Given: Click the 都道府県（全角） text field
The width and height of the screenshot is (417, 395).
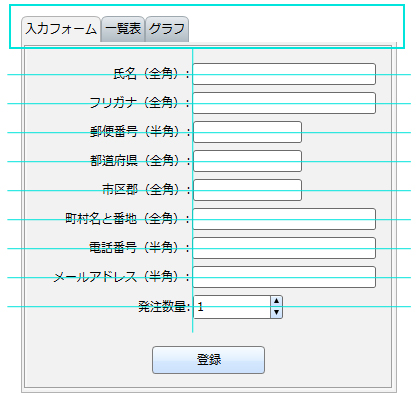Looking at the screenshot, I should pyautogui.click(x=248, y=161).
